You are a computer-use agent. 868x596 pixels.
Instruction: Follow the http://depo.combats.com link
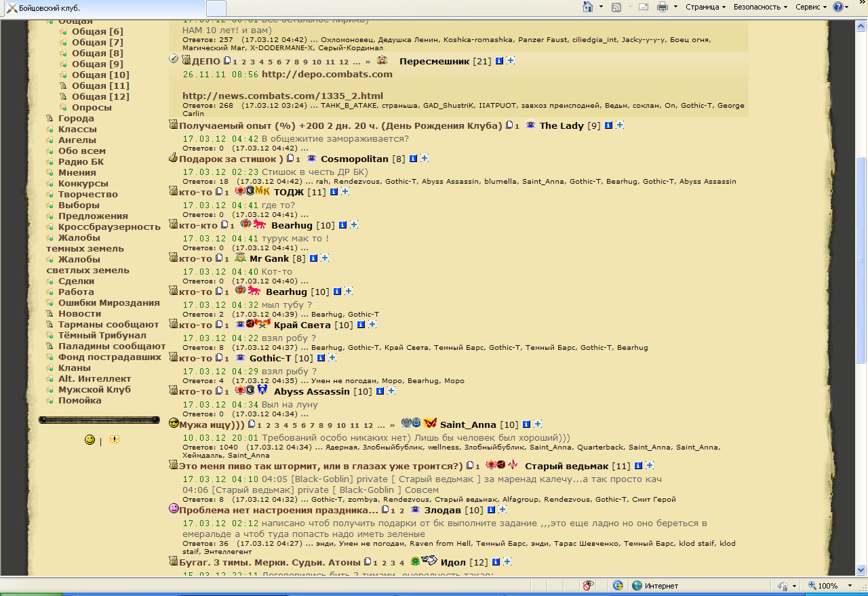point(327,74)
